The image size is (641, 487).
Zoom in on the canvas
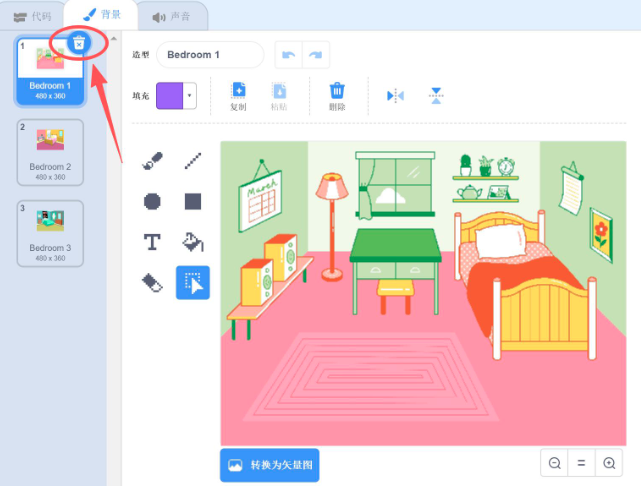(608, 463)
